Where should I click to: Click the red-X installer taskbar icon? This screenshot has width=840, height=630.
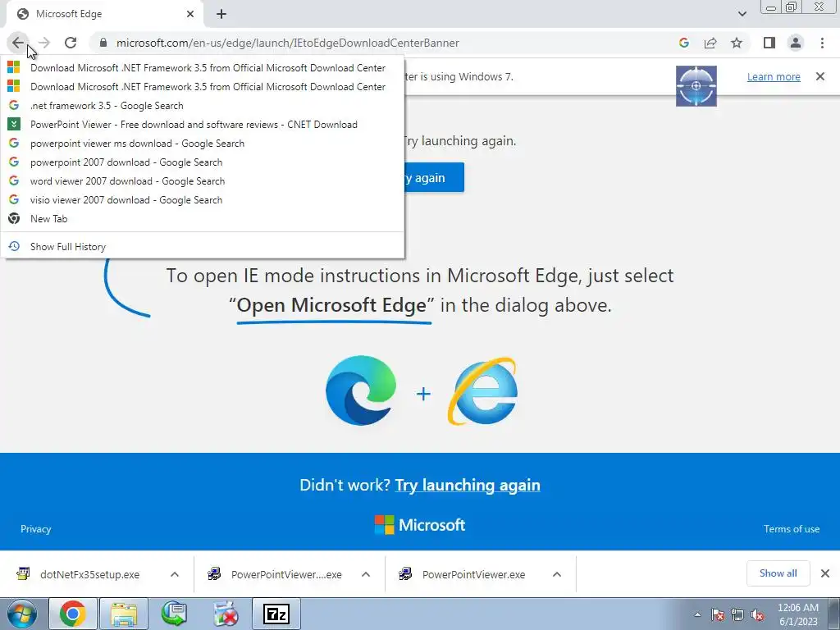coord(226,614)
